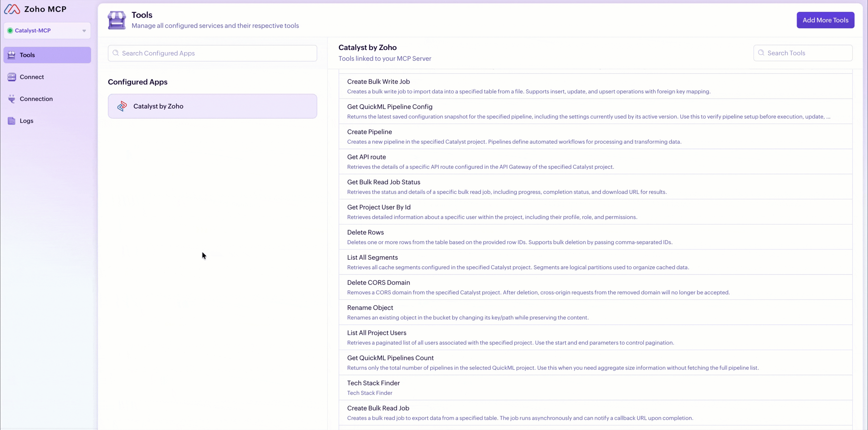Open the List All Segments tool

(595, 262)
